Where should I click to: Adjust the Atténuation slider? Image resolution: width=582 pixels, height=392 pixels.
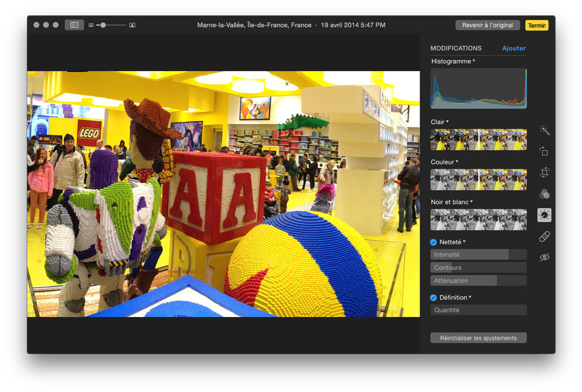(x=479, y=281)
